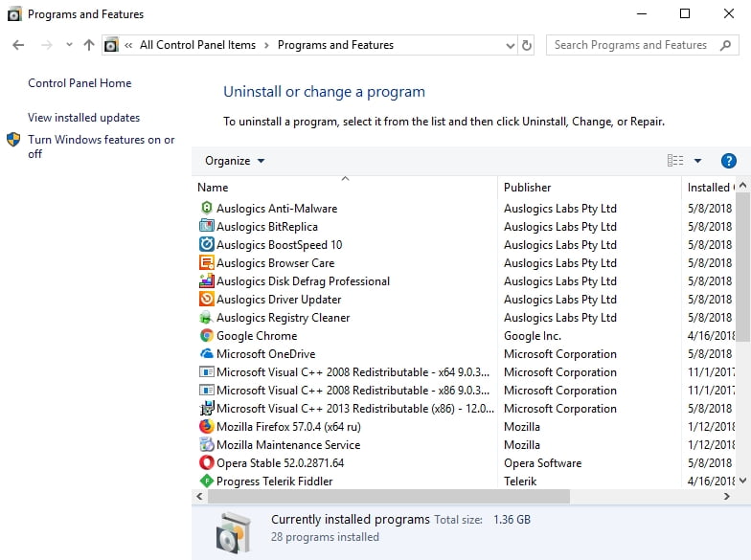The height and width of the screenshot is (560, 751).
Task: Select Microsoft OneDrive name text
Action: [x=266, y=354]
